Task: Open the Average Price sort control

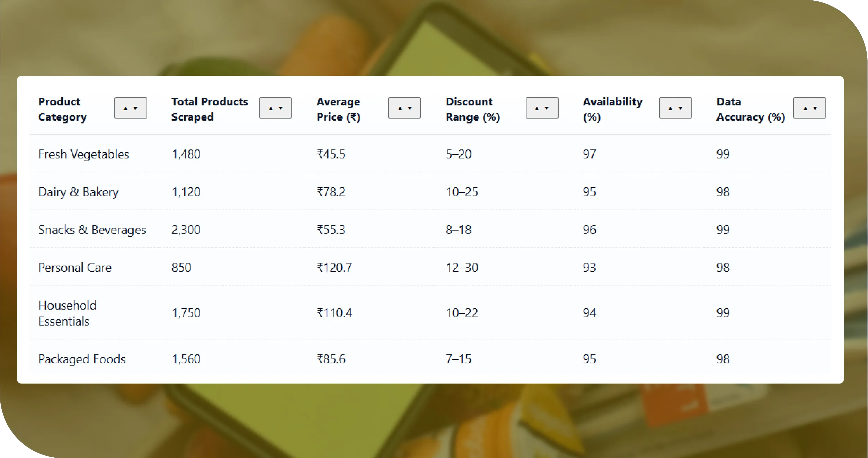Action: (x=405, y=108)
